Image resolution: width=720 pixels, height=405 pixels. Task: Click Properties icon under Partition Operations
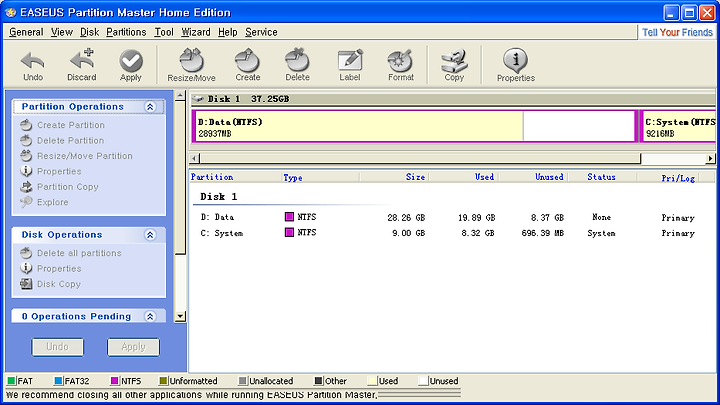click(x=26, y=171)
